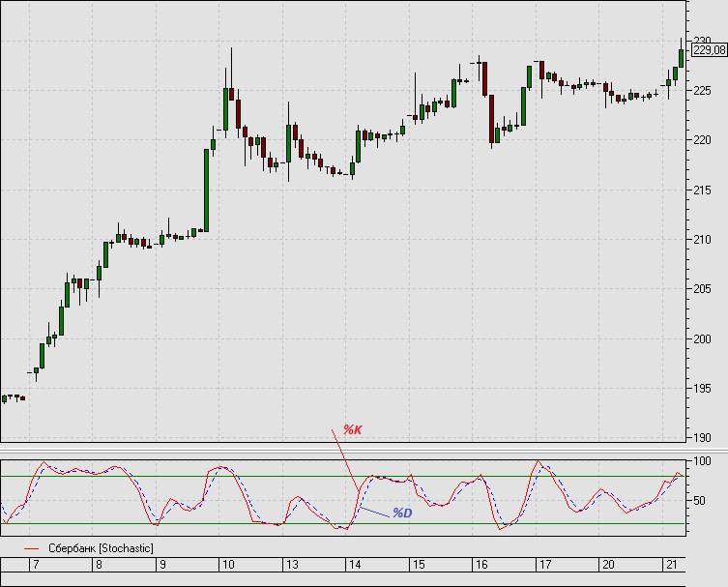The width and height of the screenshot is (728, 587).
Task: Select date 21 on the time axis
Action: point(672,565)
